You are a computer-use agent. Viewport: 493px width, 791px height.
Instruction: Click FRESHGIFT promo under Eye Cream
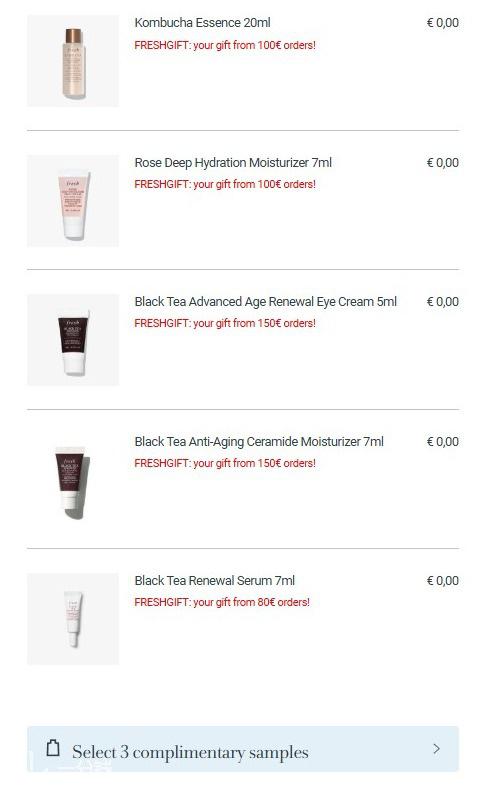225,323
